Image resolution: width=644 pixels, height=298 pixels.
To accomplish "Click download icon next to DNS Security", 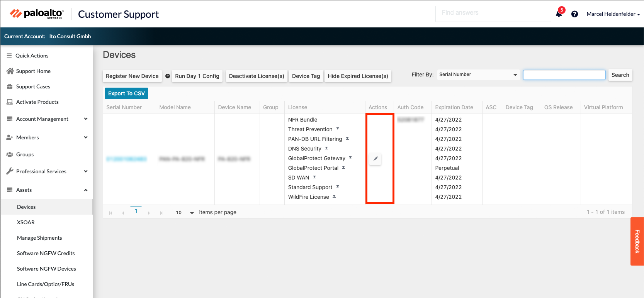I will (326, 148).
